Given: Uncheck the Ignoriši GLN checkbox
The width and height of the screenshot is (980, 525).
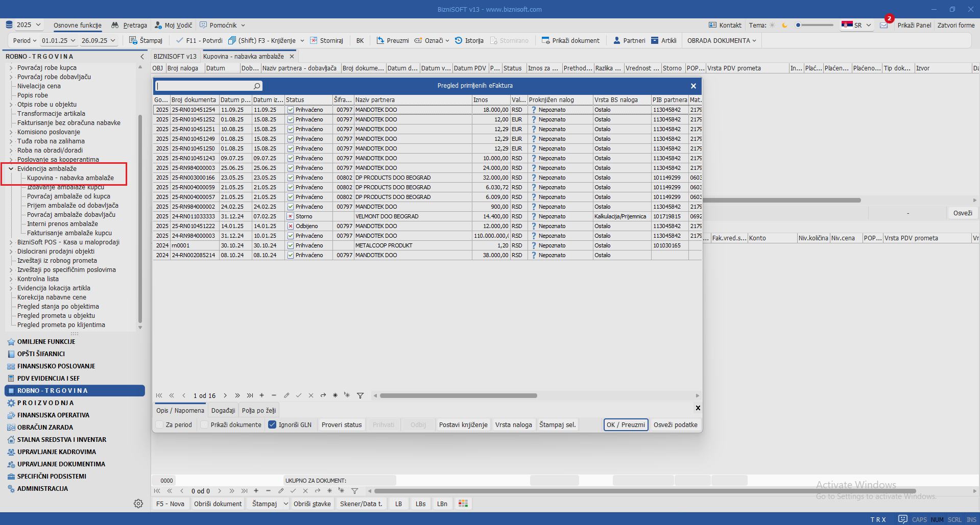Looking at the screenshot, I should (272, 424).
